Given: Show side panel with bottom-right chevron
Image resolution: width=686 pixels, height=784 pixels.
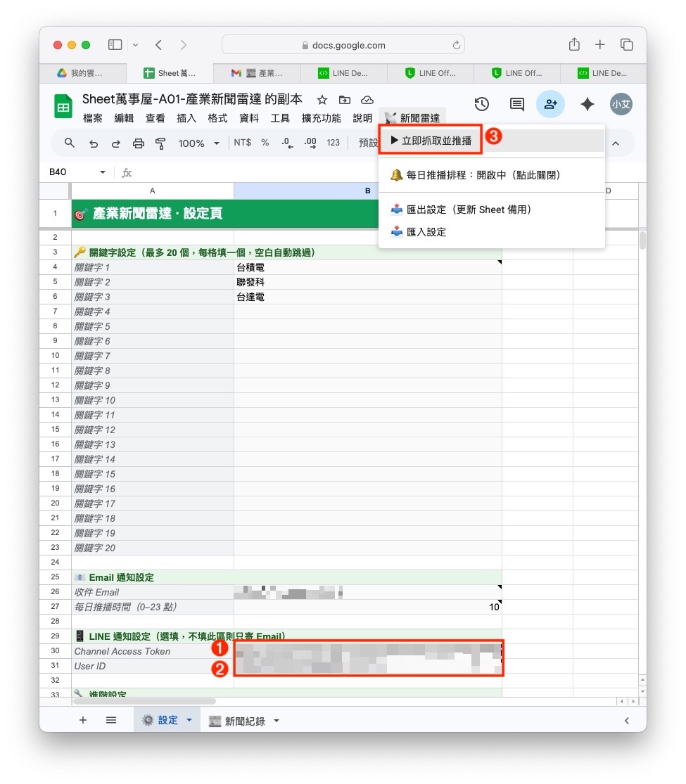Looking at the screenshot, I should pyautogui.click(x=626, y=721).
